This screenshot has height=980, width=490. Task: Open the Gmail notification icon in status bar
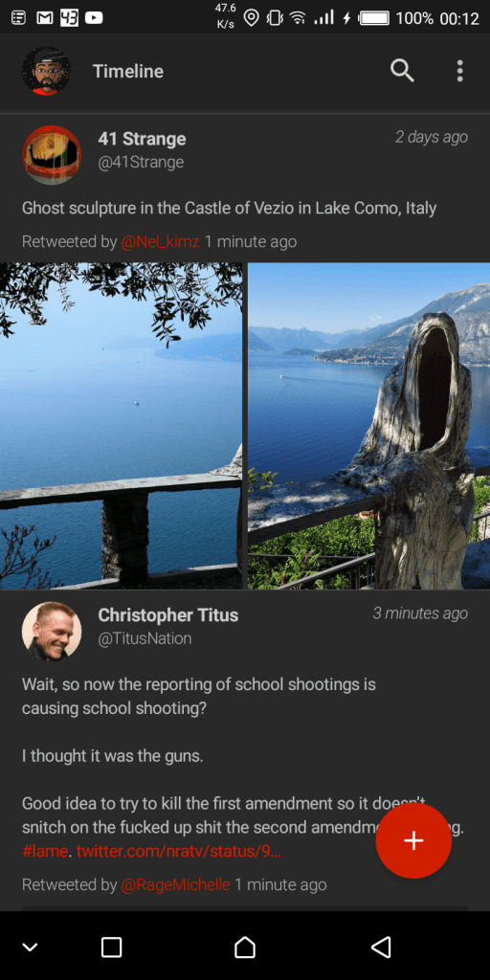tap(44, 18)
